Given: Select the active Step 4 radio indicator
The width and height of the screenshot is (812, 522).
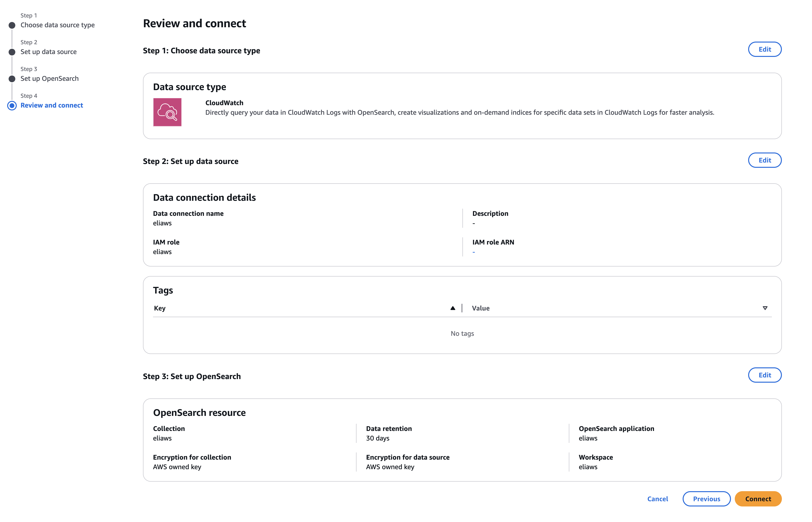Looking at the screenshot, I should (x=12, y=106).
